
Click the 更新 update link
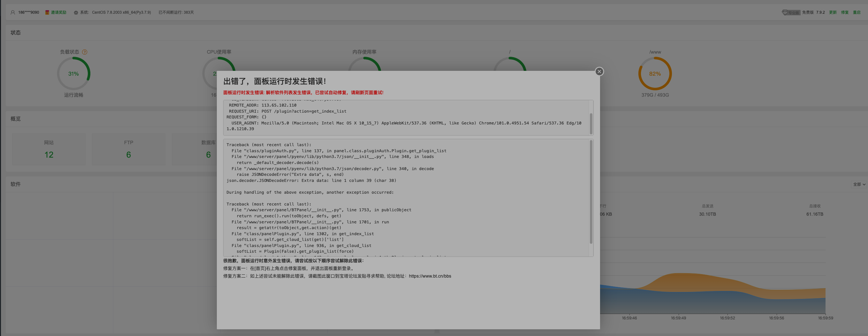[833, 12]
